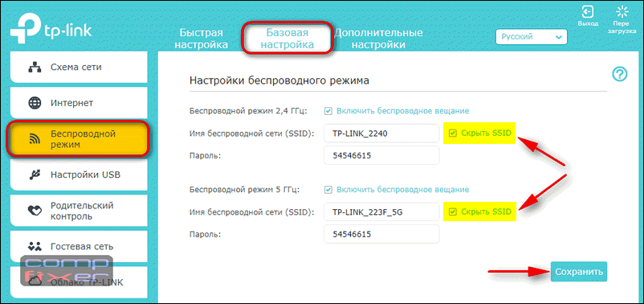Open the Быстрая настройка tab
The image size is (644, 304).
point(201,39)
